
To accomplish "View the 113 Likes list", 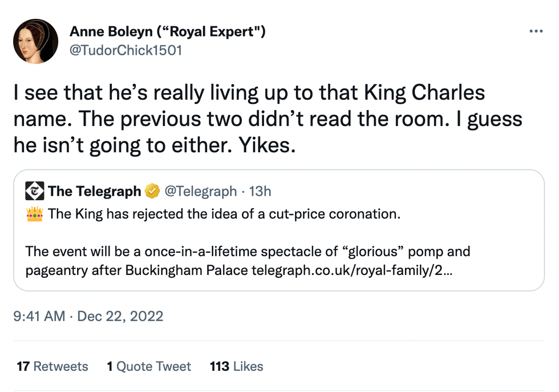I will [x=237, y=366].
